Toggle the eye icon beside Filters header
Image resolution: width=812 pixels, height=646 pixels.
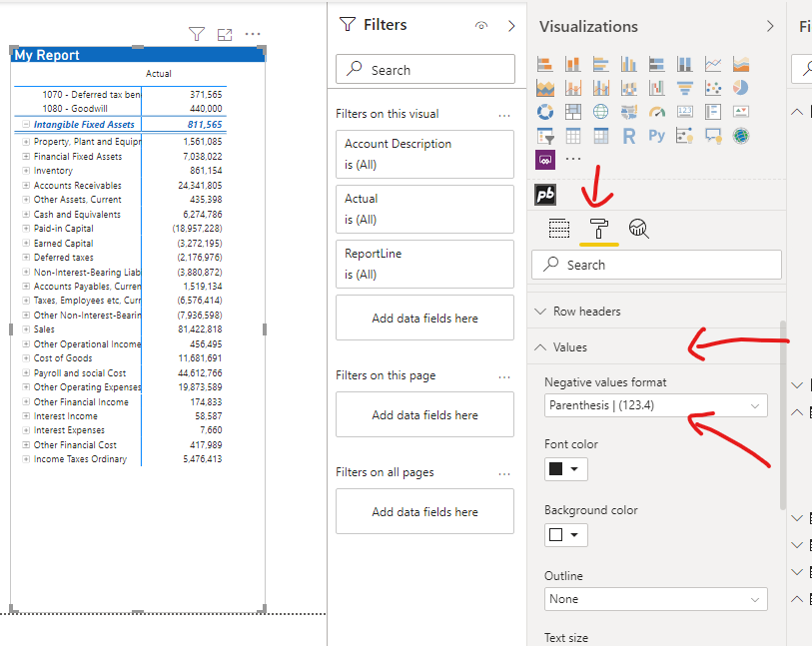click(481, 25)
